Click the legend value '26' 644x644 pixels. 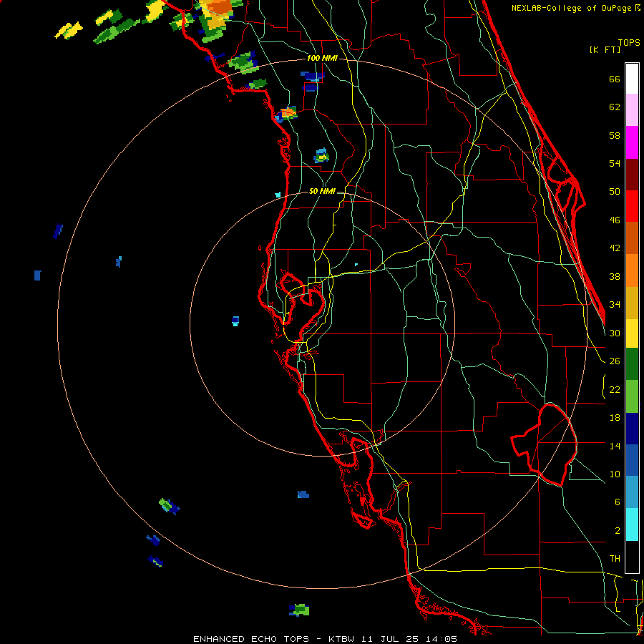(615, 361)
